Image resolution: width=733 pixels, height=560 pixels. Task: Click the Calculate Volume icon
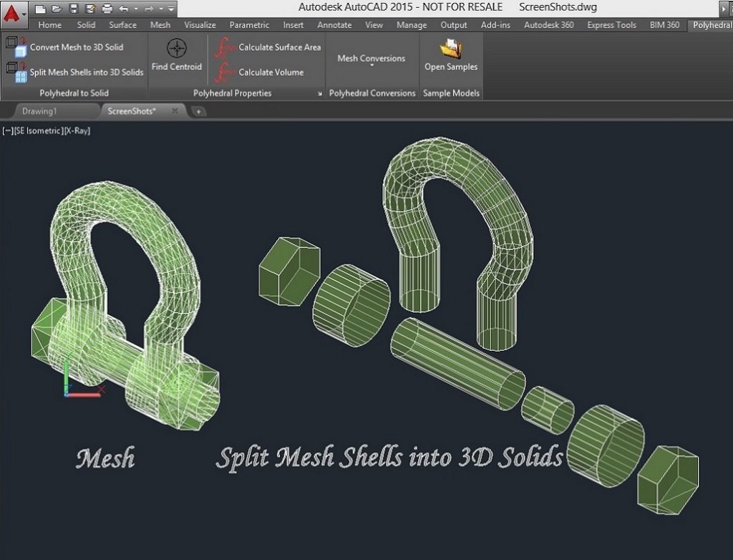pyautogui.click(x=226, y=72)
